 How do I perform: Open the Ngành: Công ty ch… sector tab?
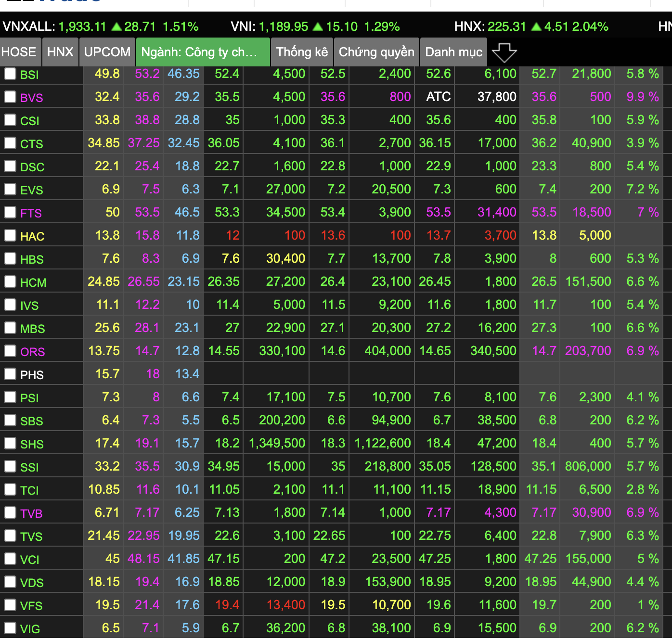pyautogui.click(x=203, y=52)
